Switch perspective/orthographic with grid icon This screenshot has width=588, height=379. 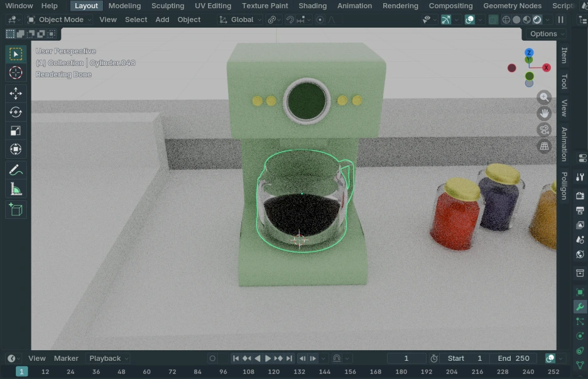click(544, 146)
